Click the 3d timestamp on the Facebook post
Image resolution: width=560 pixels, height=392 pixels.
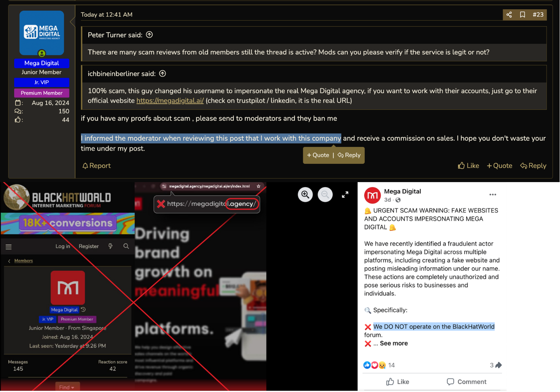387,200
